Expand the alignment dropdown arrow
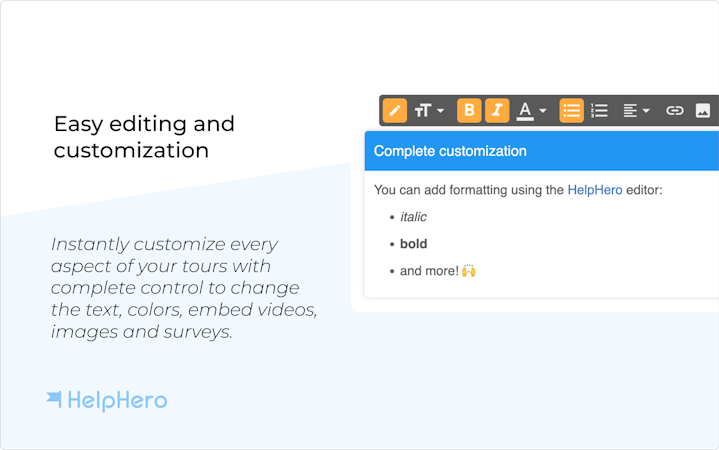Viewport: 719px width, 450px height. [646, 111]
